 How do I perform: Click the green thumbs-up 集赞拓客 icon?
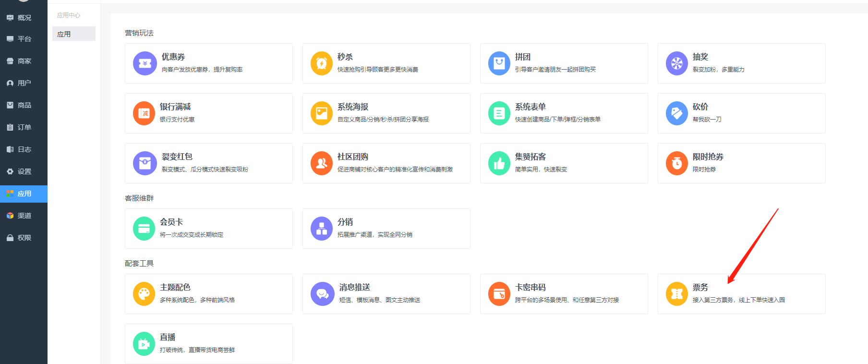[499, 163]
